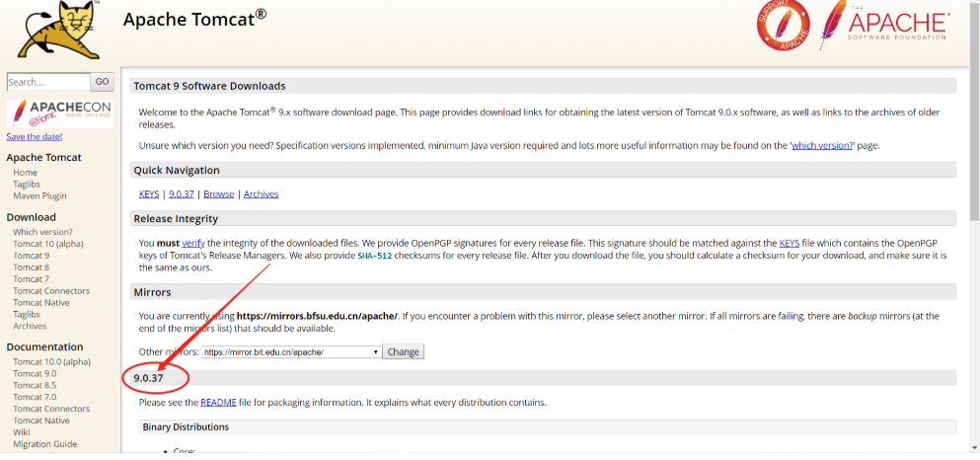Focus the Search input field
Viewport: 980px width, 460px height.
pos(48,82)
